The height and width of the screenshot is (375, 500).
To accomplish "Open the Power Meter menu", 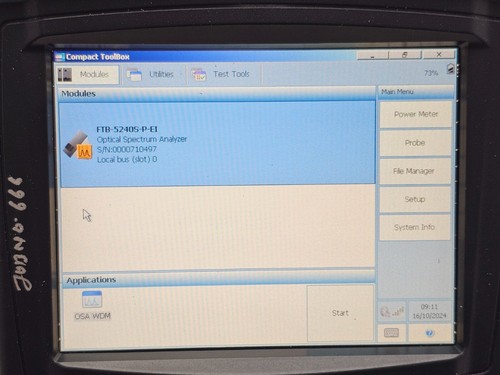I will coord(416,114).
